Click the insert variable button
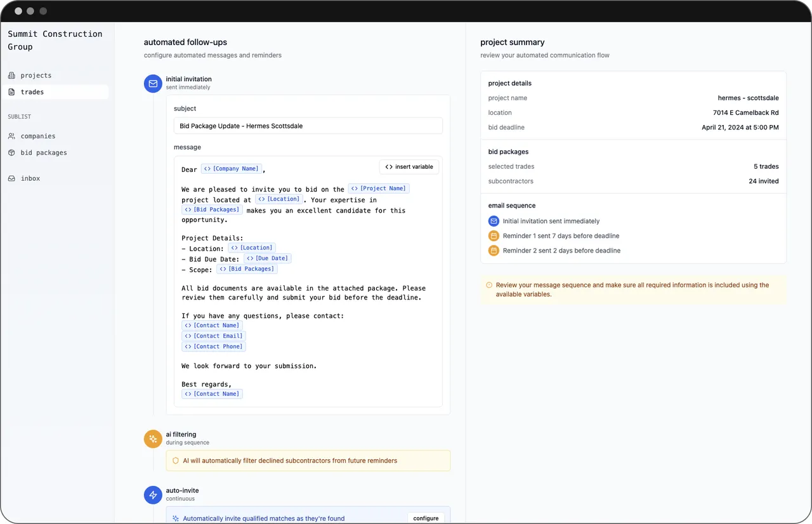This screenshot has height=524, width=812. [x=409, y=167]
